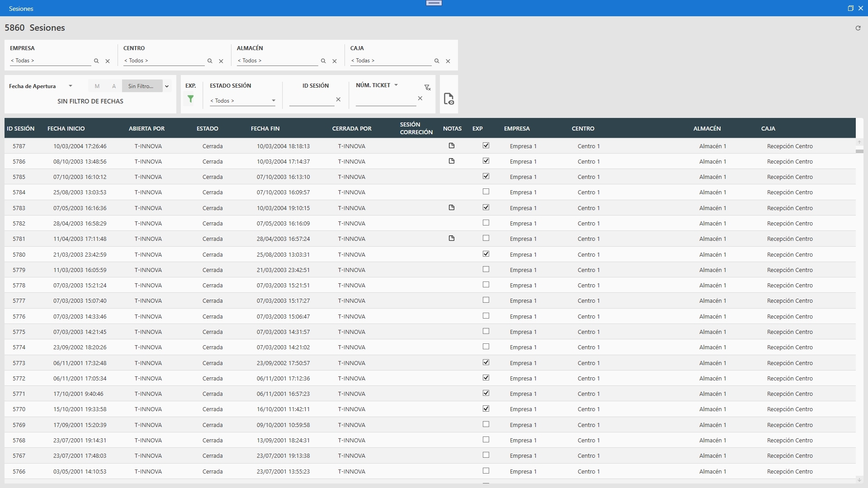Image resolution: width=868 pixels, height=488 pixels.
Task: Select session ID cell 5778
Action: (19, 286)
